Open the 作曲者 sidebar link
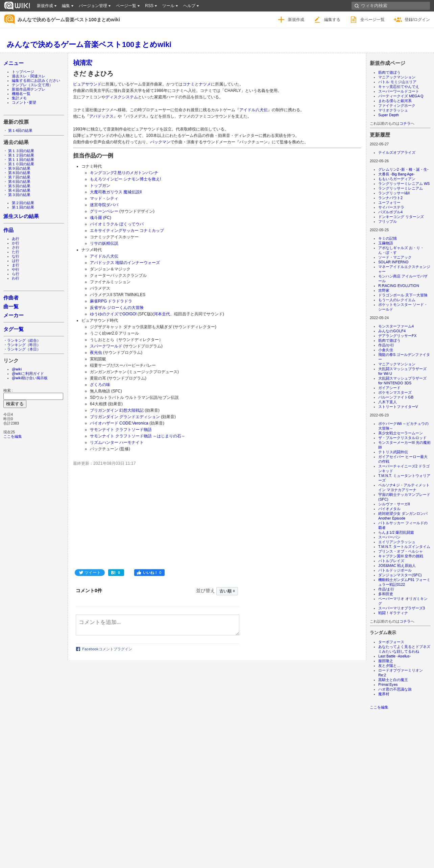The height and width of the screenshot is (868, 434). 11,298
